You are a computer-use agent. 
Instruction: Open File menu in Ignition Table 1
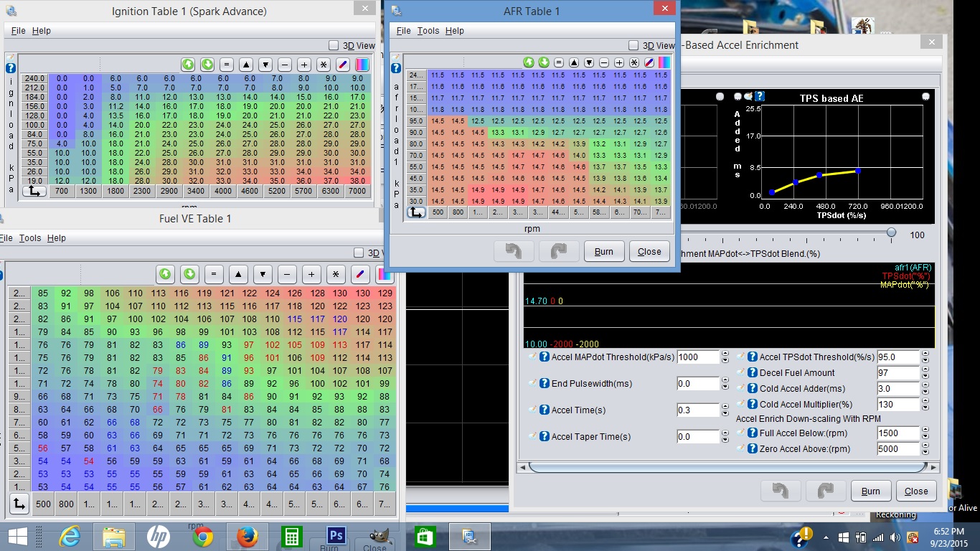click(18, 31)
